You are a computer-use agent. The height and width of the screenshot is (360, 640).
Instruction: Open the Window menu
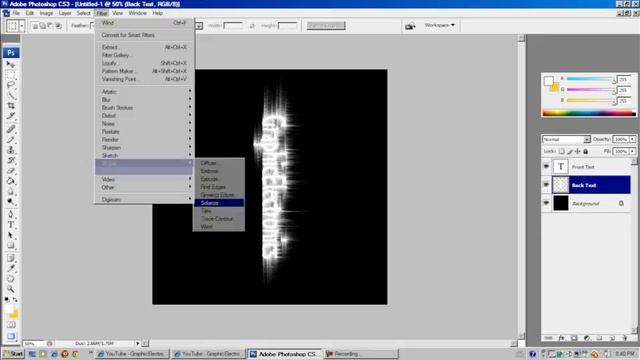[x=138, y=13]
